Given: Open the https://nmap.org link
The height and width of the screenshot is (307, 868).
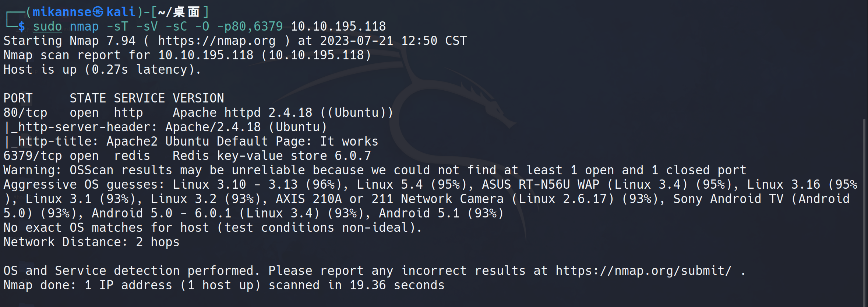Looking at the screenshot, I should coord(216,41).
